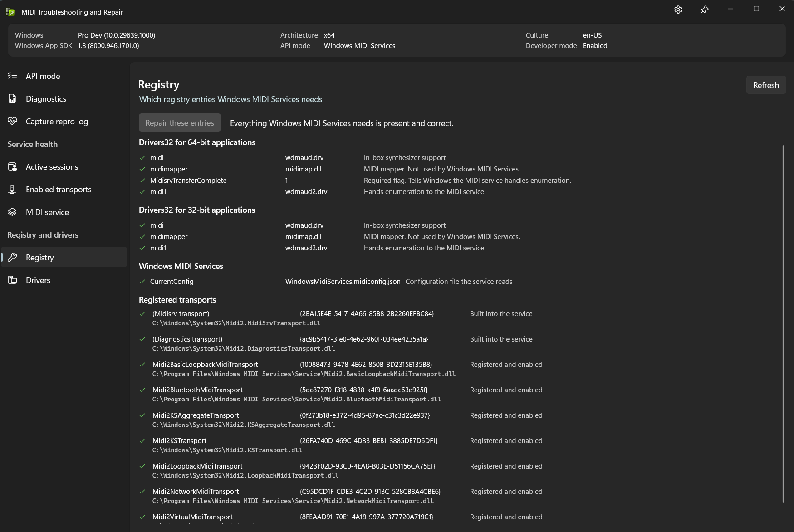Screen dimensions: 794x532
Task: Click the Registry wrench icon
Action: point(12,257)
